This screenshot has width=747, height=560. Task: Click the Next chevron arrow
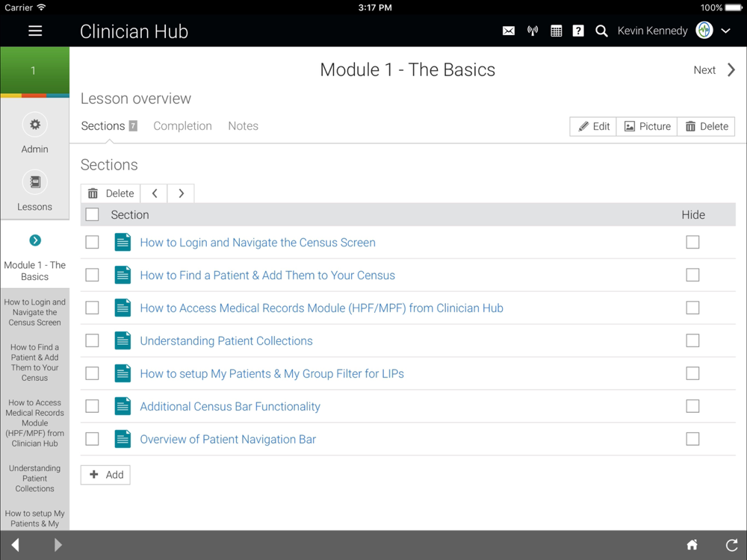[731, 70]
